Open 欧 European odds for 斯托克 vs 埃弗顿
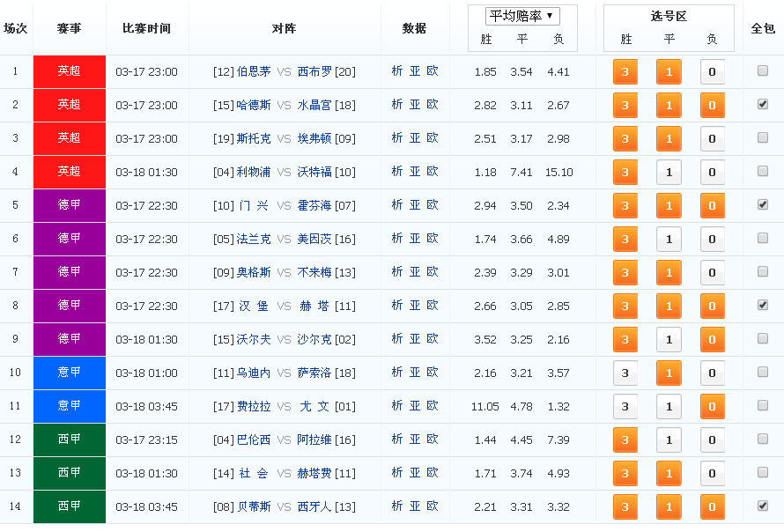This screenshot has height=532, width=784. 433,138
